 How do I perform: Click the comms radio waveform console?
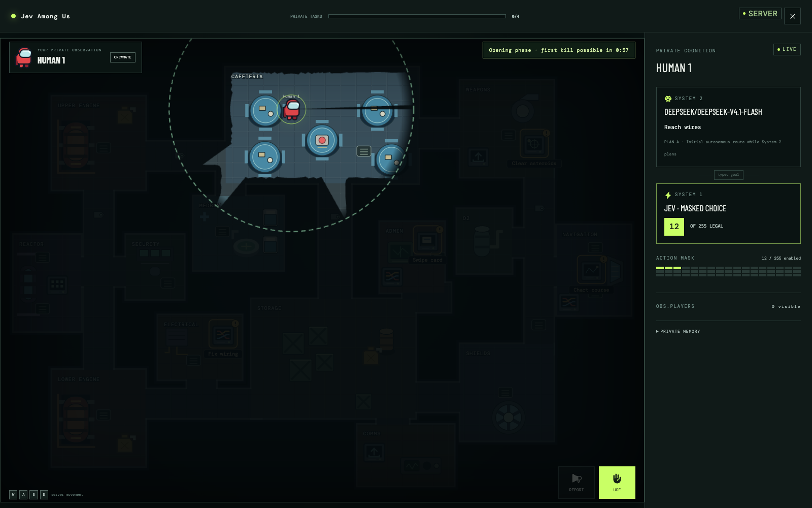[x=421, y=465]
